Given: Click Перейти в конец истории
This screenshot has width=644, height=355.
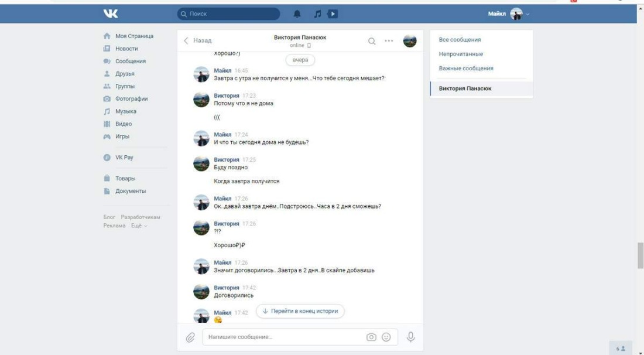Looking at the screenshot, I should click(x=302, y=312).
